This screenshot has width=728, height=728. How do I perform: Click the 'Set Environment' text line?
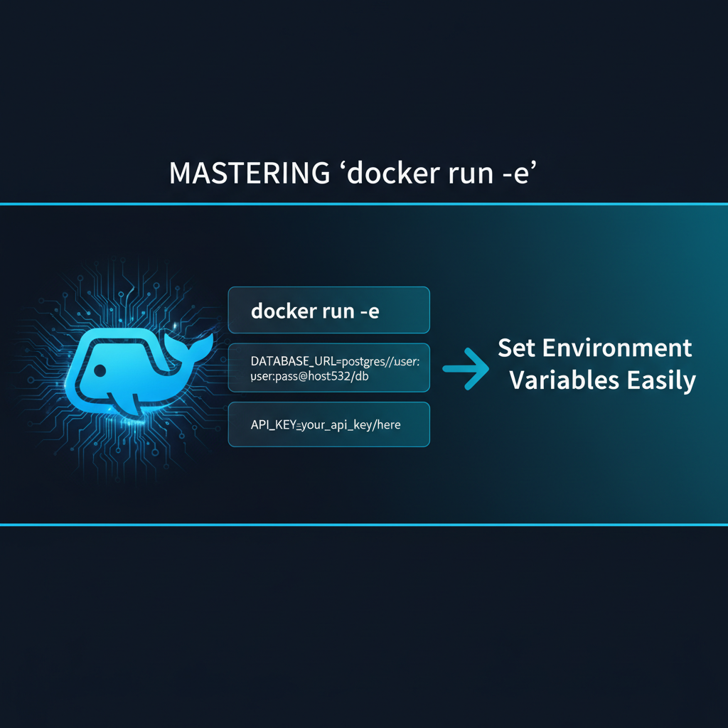pos(595,348)
